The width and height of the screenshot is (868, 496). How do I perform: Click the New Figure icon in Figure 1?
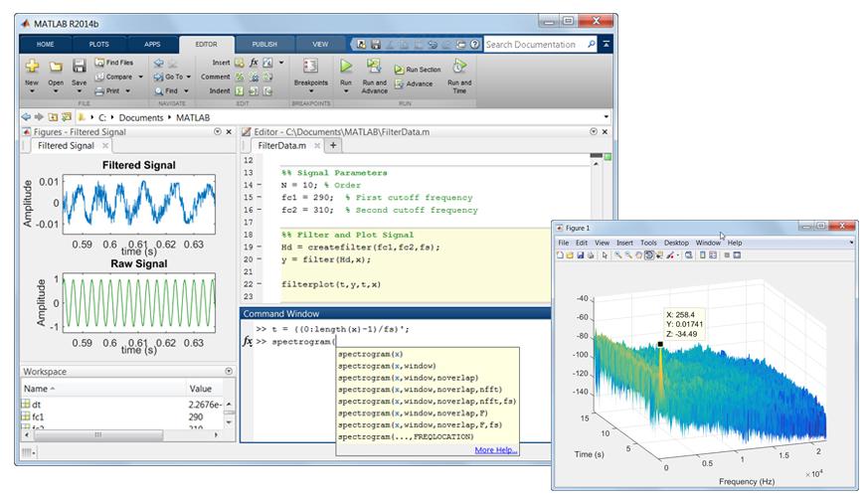tap(560, 255)
